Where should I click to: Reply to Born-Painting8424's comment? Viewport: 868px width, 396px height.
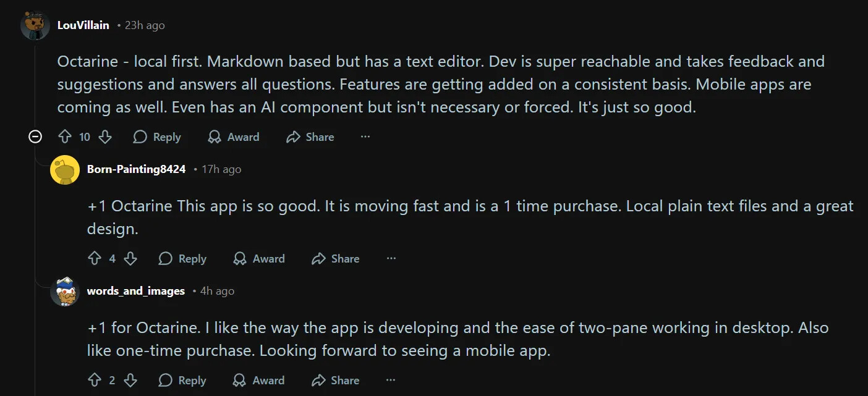182,259
